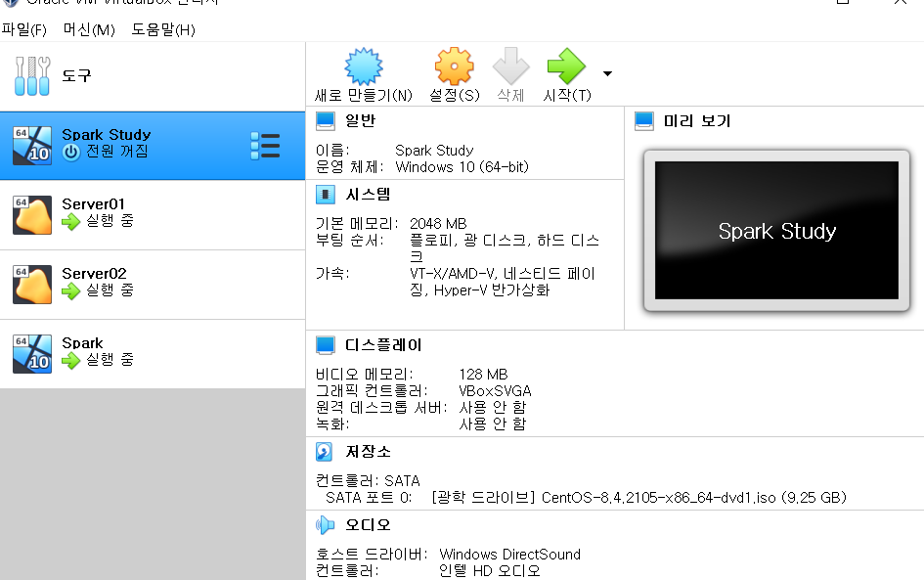Open the 시스템 section header link
924x580 pixels.
[368, 195]
